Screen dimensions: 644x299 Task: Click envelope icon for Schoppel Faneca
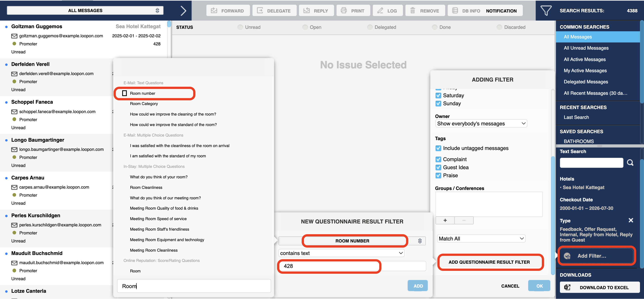click(x=14, y=112)
